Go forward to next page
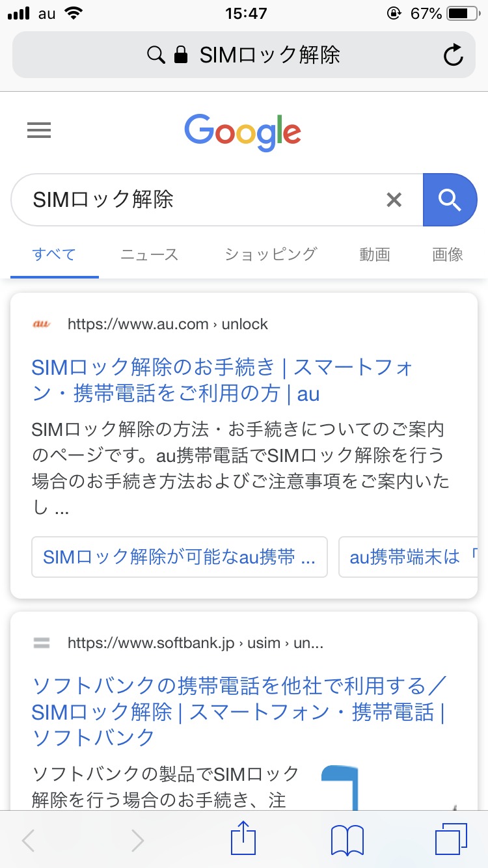The height and width of the screenshot is (868, 488). click(137, 841)
